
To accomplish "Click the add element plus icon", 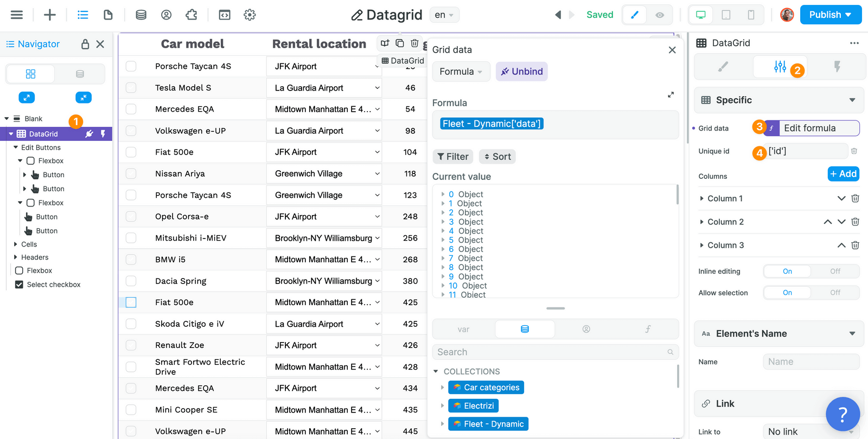I will tap(50, 15).
